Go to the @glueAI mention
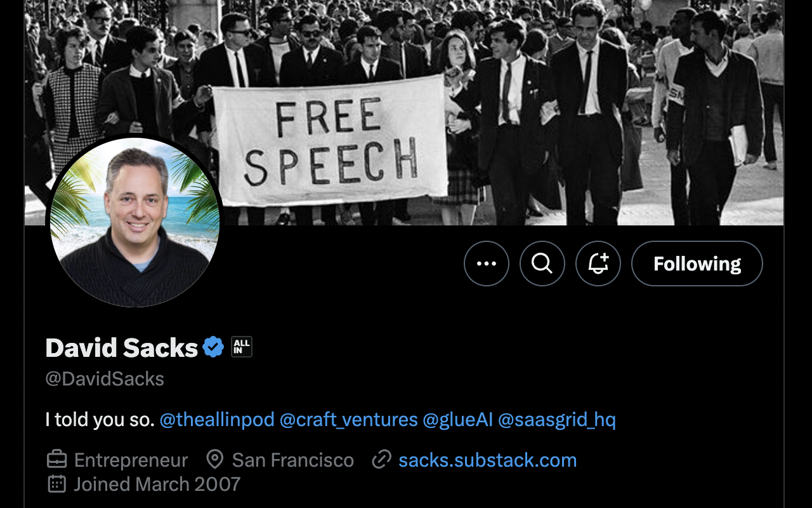This screenshot has height=508, width=812. pos(458,420)
